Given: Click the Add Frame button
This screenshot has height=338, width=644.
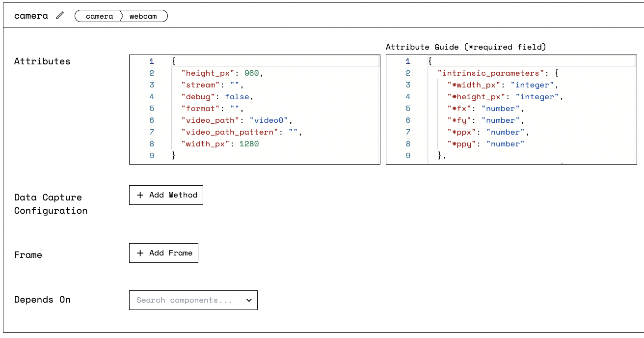Looking at the screenshot, I should click(163, 253).
